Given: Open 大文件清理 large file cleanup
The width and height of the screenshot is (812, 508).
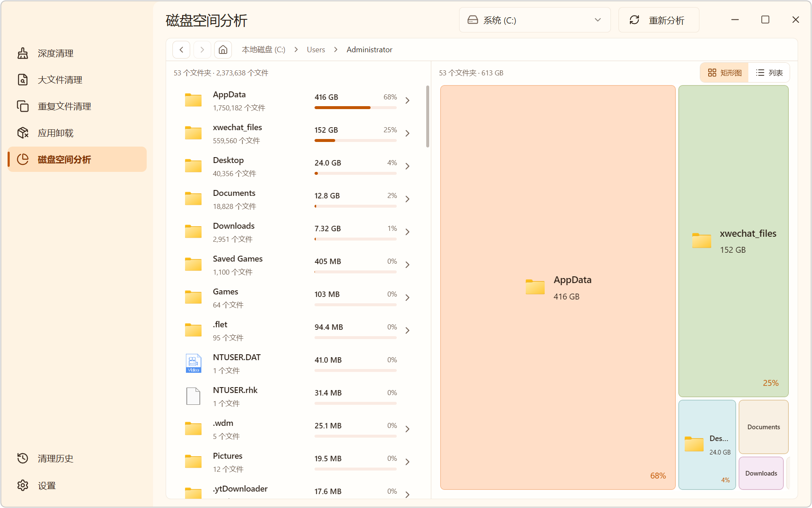Looking at the screenshot, I should (77, 80).
